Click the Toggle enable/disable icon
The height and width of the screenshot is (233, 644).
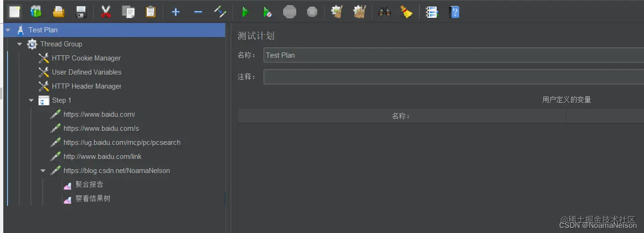[220, 12]
